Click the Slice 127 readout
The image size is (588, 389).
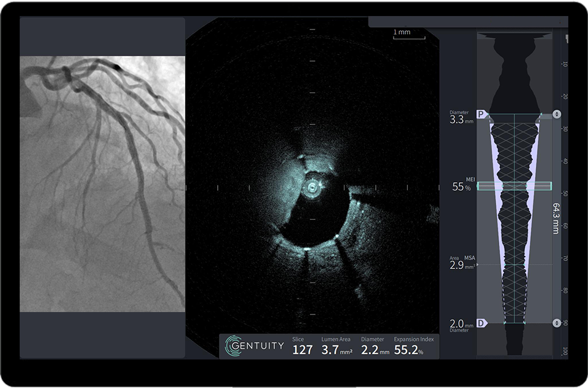pyautogui.click(x=302, y=347)
